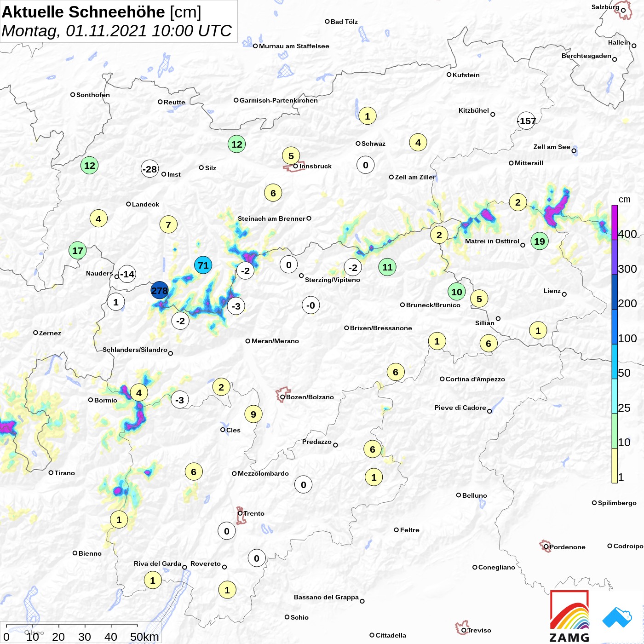Select the -28 station marker near Imst
644x644 pixels.
150,169
